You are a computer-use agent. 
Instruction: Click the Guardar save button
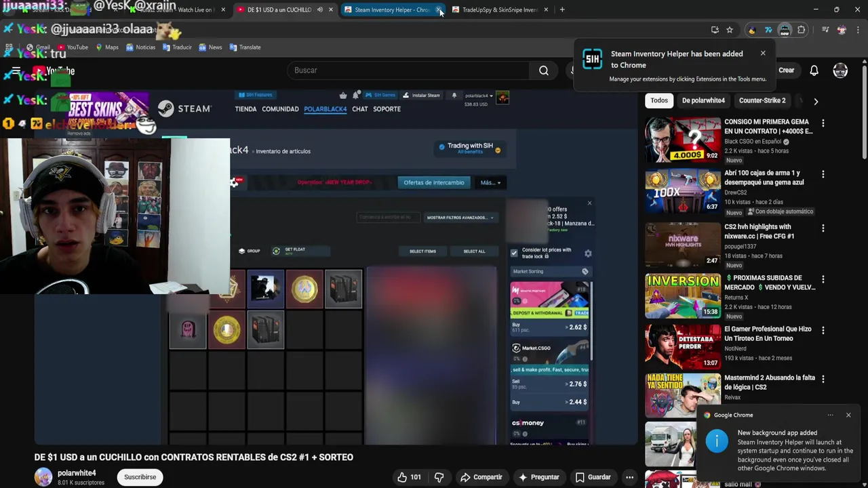[x=593, y=477]
